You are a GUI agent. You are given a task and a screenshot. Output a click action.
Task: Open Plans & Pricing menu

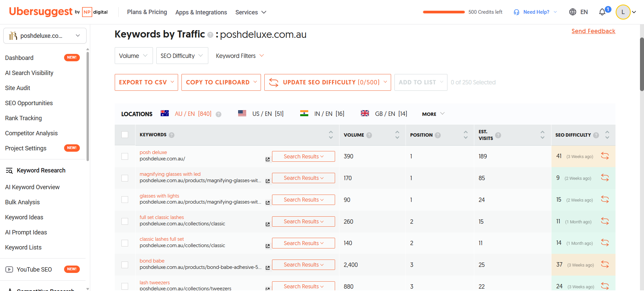(x=147, y=12)
